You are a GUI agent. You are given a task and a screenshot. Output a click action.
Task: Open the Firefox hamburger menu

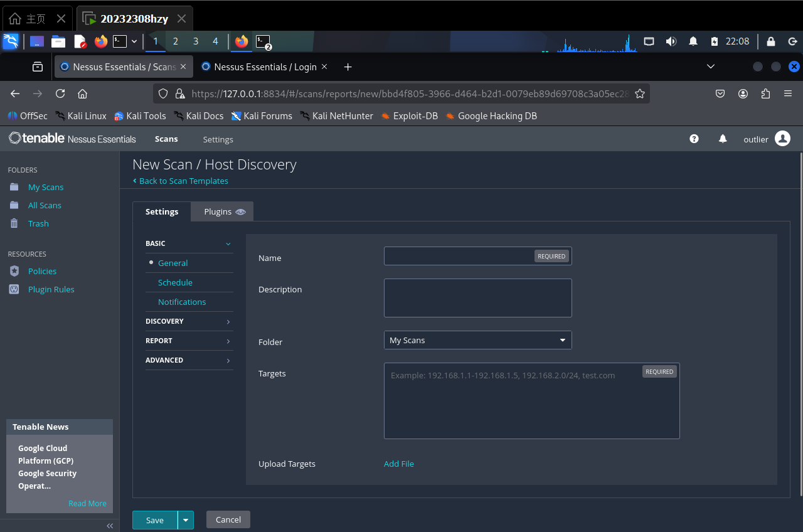click(788, 93)
